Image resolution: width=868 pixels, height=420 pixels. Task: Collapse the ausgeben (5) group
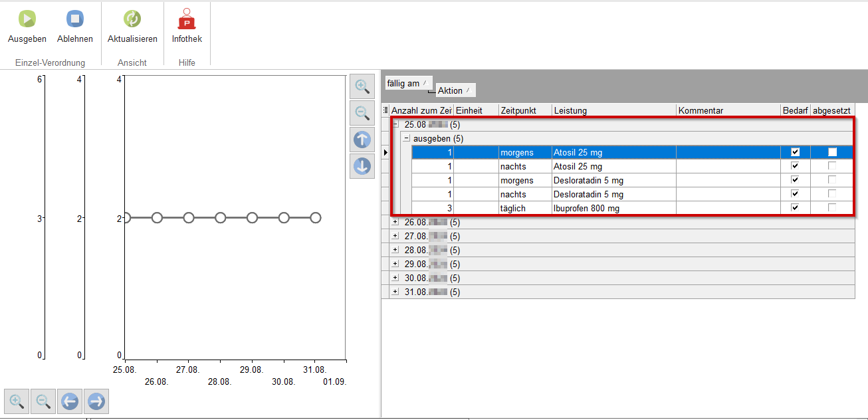point(406,138)
